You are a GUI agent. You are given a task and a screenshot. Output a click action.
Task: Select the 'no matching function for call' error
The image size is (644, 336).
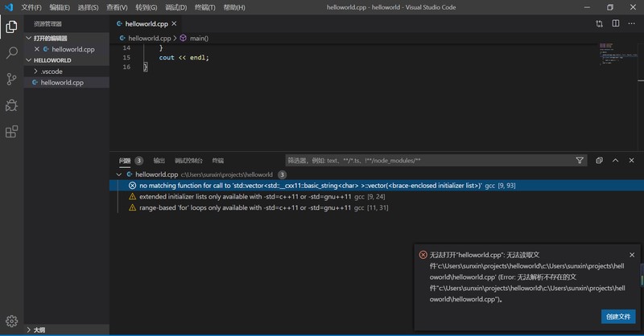[377, 186]
